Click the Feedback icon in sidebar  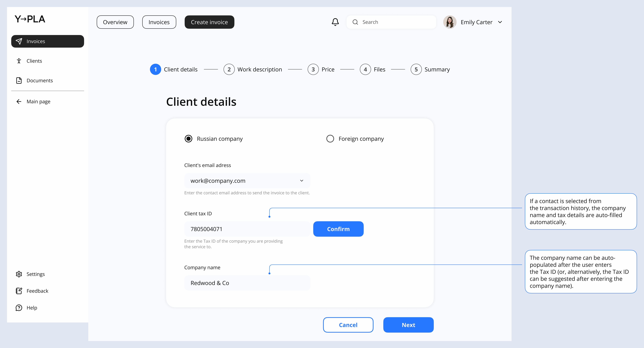click(19, 291)
